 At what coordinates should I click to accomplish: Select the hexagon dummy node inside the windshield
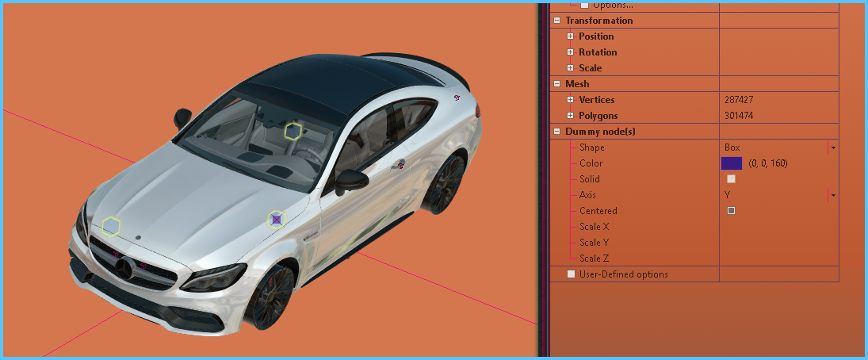coord(293,131)
